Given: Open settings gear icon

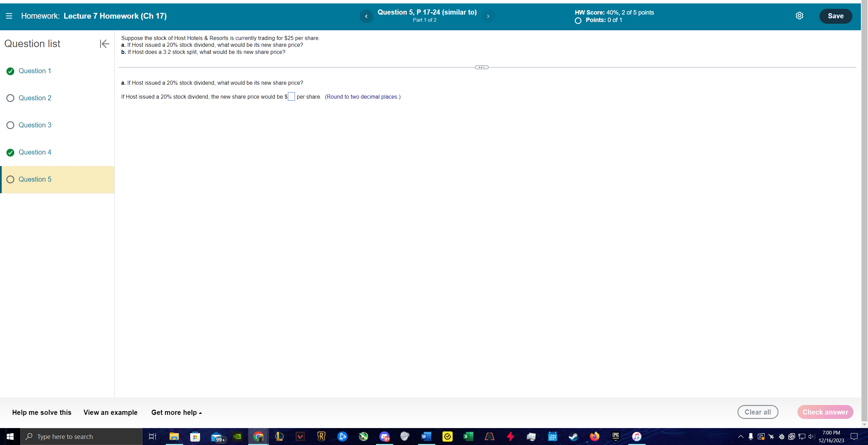Looking at the screenshot, I should pyautogui.click(x=799, y=16).
